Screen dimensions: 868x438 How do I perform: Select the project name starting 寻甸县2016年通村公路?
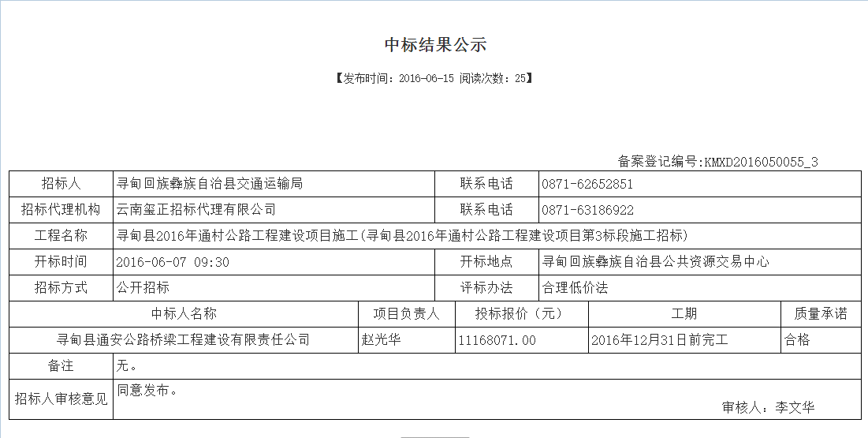pyautogui.click(x=402, y=236)
